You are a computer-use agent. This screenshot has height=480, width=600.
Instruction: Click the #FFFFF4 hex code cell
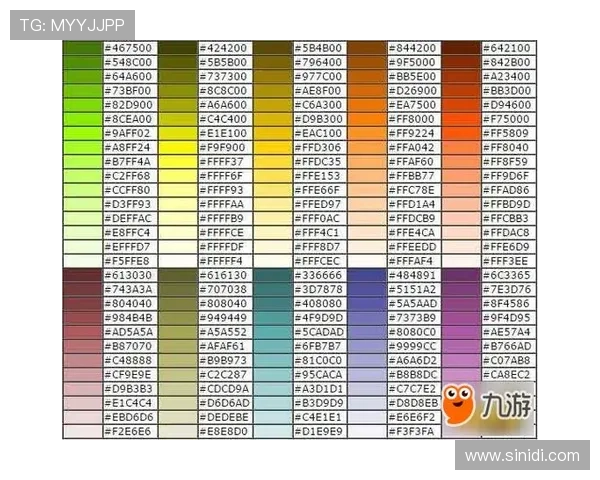click(224, 261)
